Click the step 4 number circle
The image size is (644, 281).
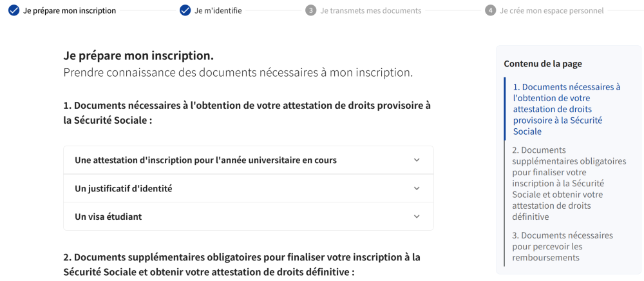click(x=491, y=10)
